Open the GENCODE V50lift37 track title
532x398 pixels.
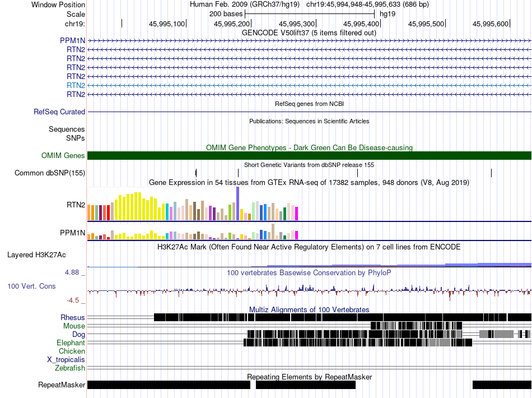pos(309,33)
